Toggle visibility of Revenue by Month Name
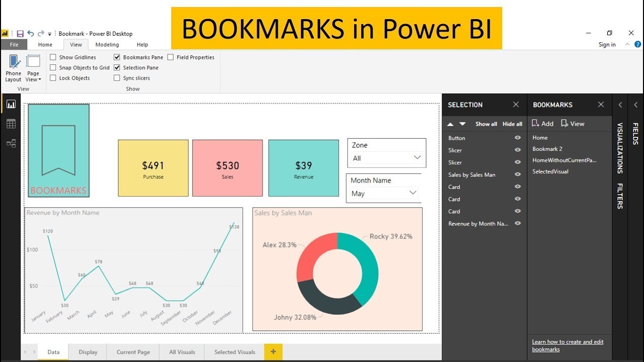This screenshot has height=362, width=644. tap(518, 223)
